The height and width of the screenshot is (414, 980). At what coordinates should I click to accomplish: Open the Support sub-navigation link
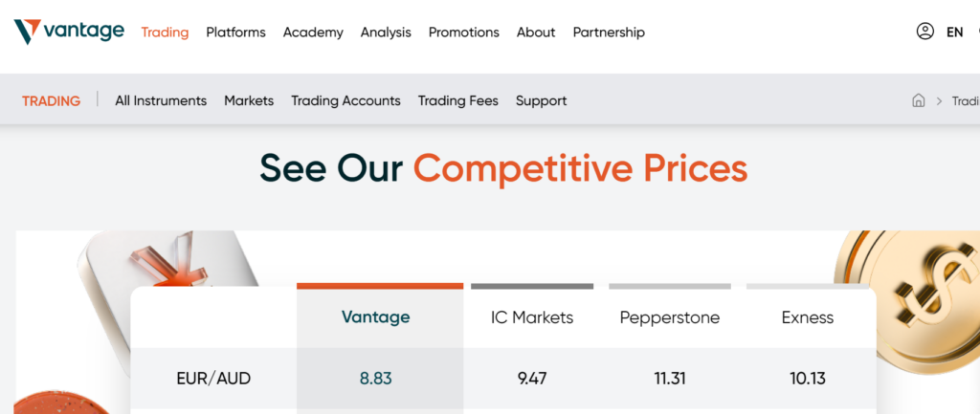click(541, 100)
